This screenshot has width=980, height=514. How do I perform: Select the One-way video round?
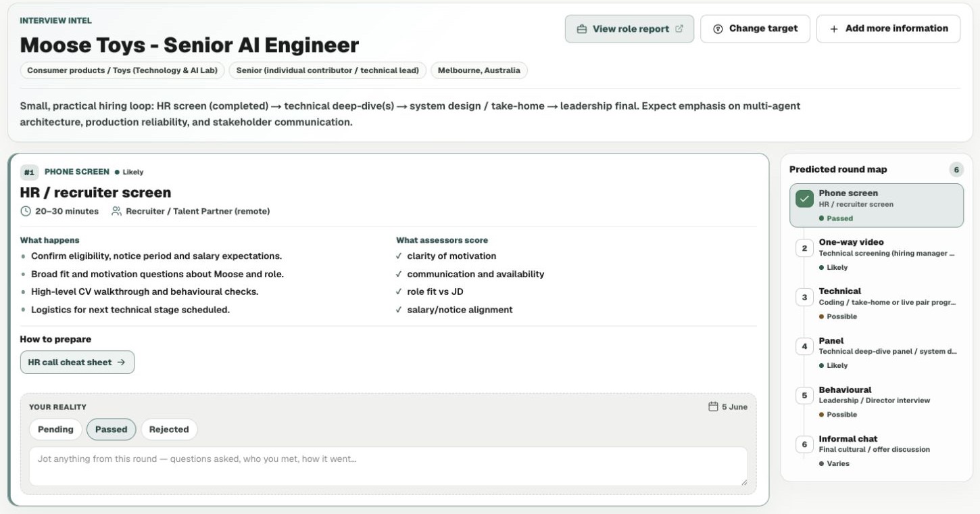tap(877, 254)
